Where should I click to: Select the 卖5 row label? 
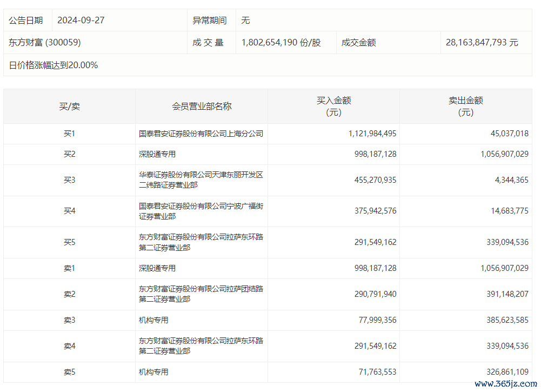tap(69, 373)
